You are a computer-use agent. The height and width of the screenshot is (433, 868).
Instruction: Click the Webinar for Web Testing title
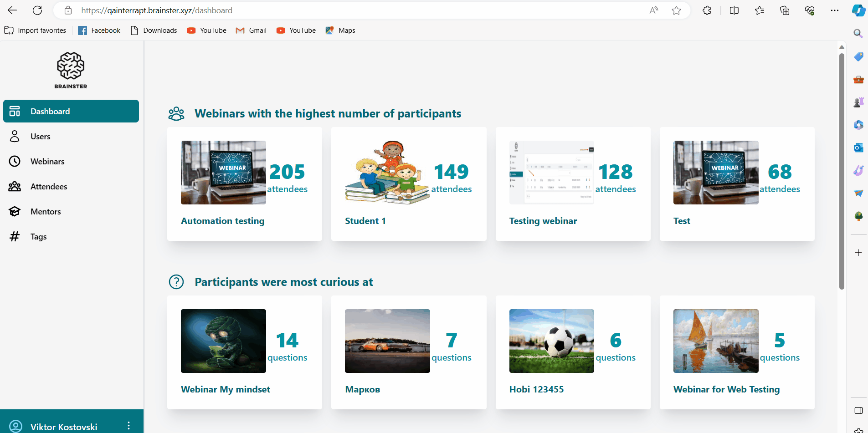(x=726, y=389)
